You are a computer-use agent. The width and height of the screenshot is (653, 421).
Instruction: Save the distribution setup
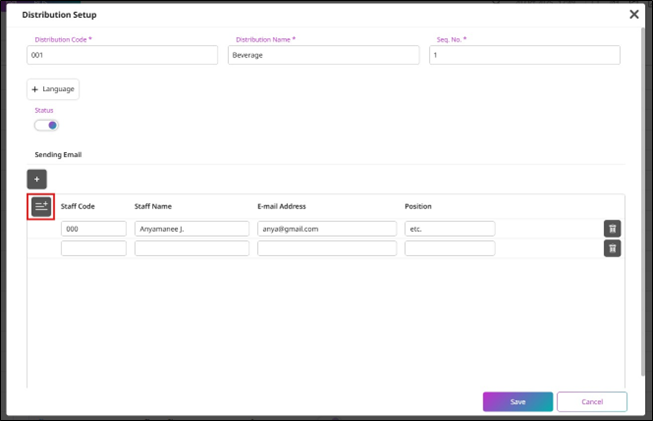click(x=518, y=401)
